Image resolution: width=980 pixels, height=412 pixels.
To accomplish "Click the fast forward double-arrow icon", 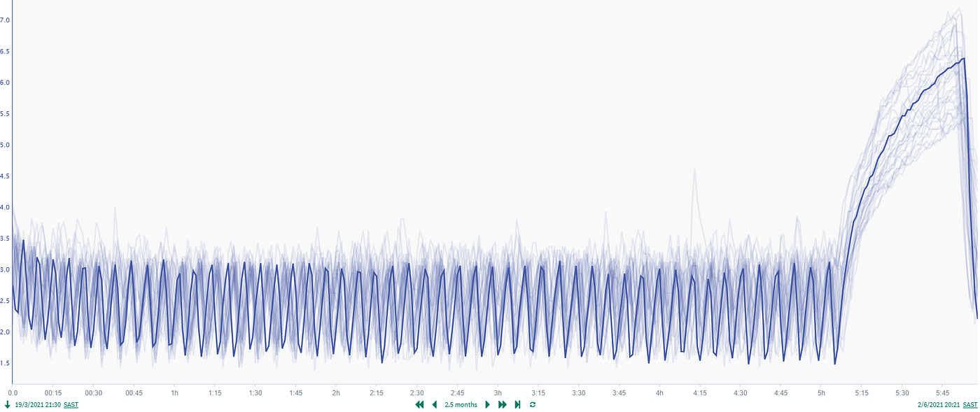I will [503, 405].
